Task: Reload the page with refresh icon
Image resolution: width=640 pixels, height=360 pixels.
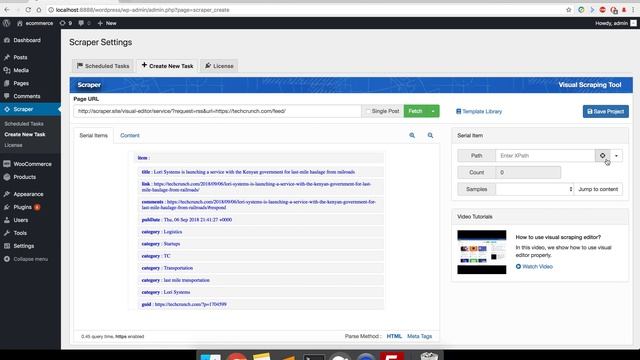Action: tap(28, 10)
